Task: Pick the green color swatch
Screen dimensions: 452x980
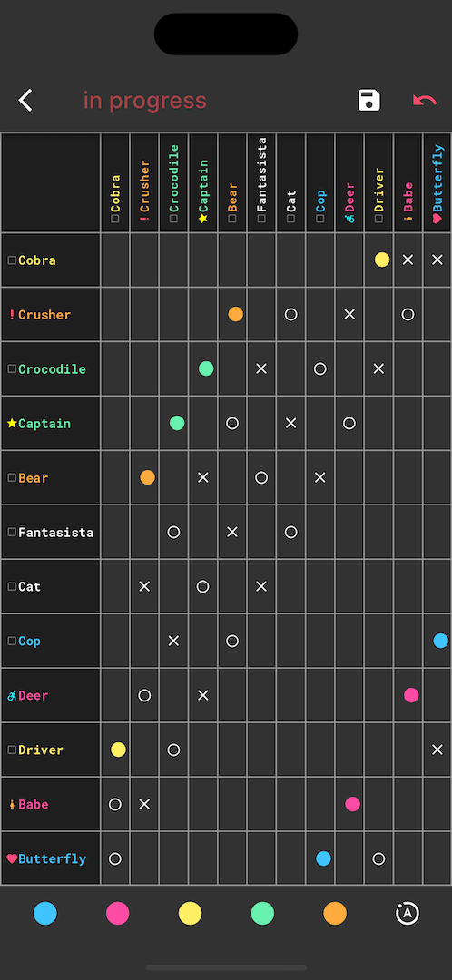Action: [x=262, y=913]
